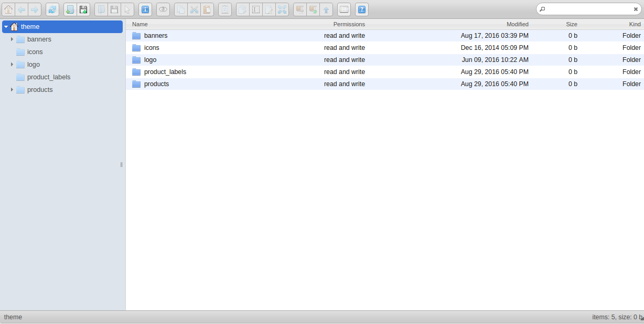644x324 pixels.
Task: Select the logo folder row in file list
Action: pyautogui.click(x=385, y=60)
